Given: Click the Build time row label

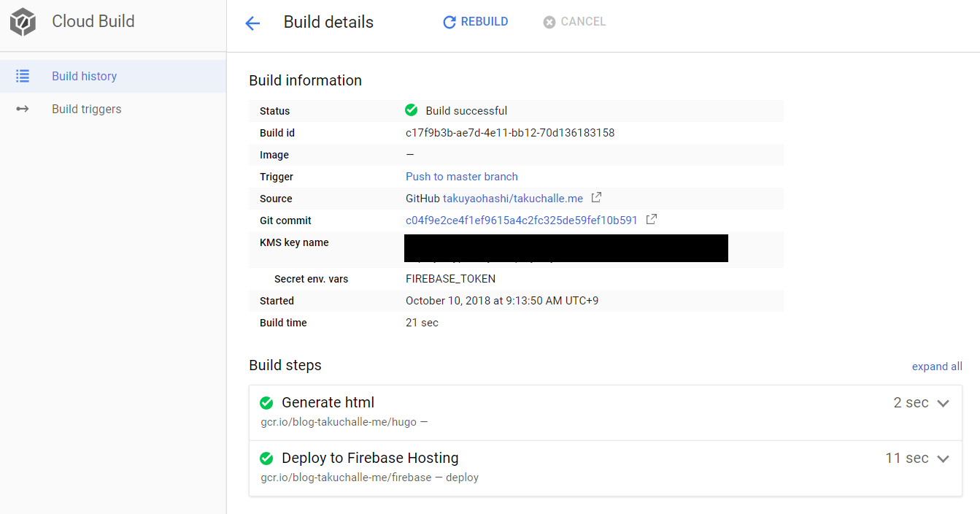Looking at the screenshot, I should [x=283, y=323].
